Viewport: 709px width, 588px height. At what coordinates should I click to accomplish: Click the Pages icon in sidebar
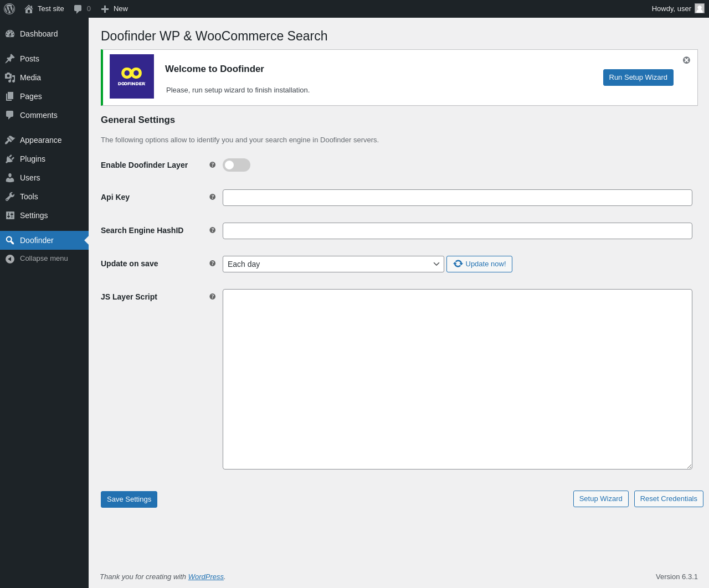(10, 96)
